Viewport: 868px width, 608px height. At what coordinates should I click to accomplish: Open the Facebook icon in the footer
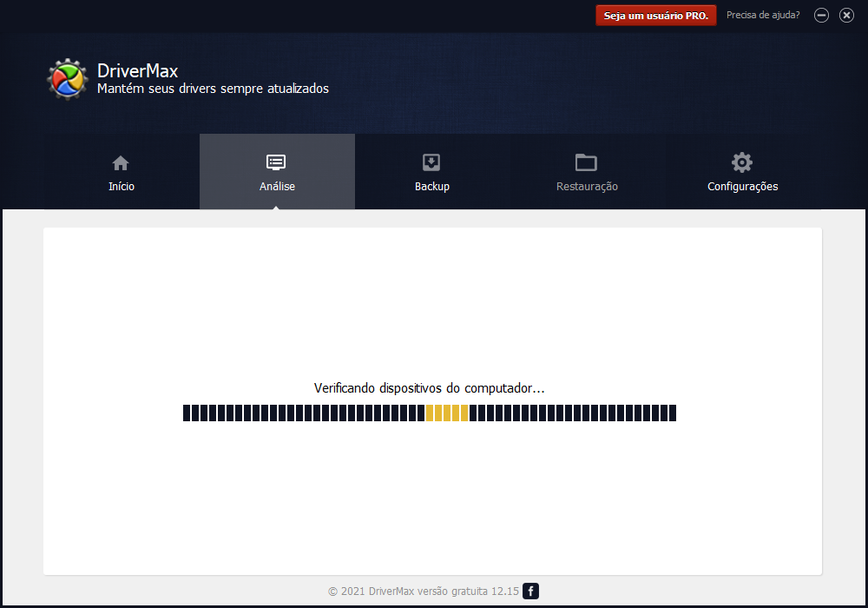(531, 591)
